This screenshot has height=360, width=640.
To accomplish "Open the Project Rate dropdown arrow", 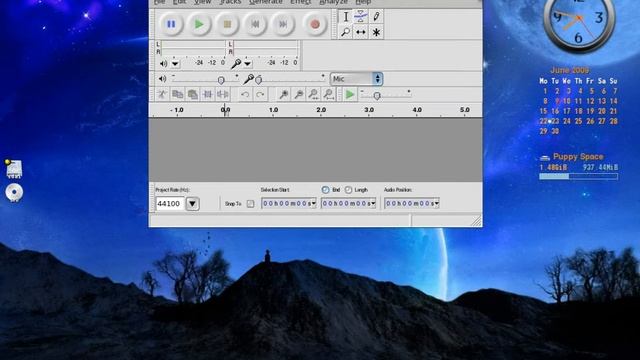I will 192,203.
